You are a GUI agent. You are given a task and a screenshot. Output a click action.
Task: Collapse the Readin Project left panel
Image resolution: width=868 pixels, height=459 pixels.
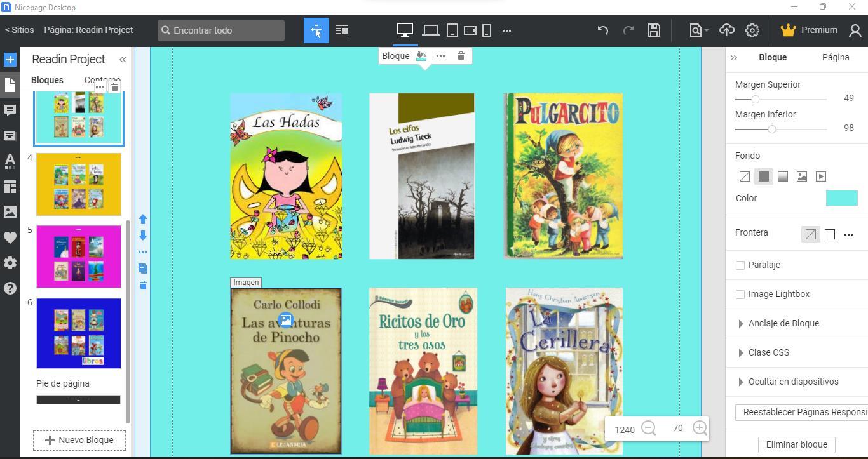(123, 60)
